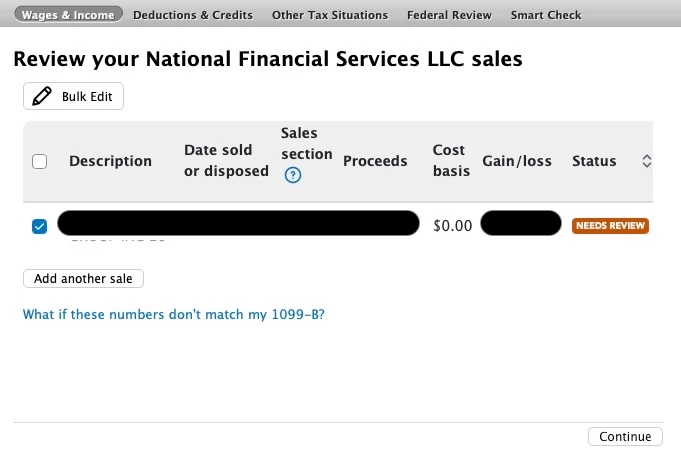Click the NEEDS REVIEW status badge
Viewport: 681px width, 462px height.
coord(610,226)
